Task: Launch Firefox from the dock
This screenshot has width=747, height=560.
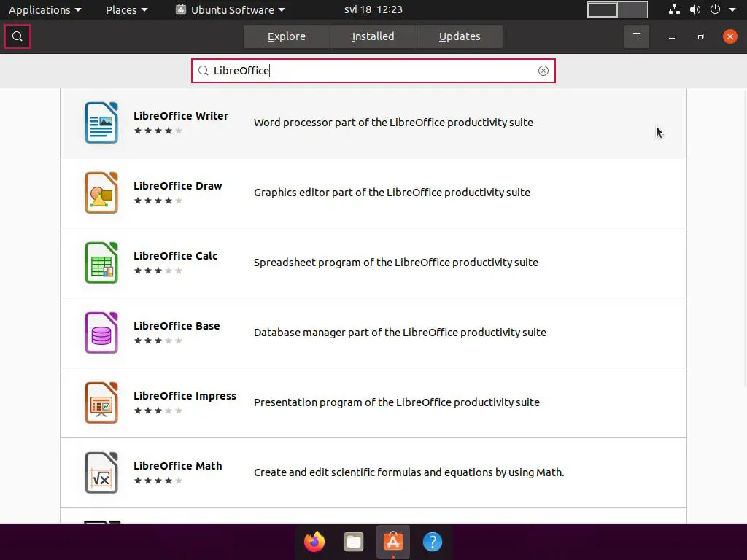Action: 314,542
